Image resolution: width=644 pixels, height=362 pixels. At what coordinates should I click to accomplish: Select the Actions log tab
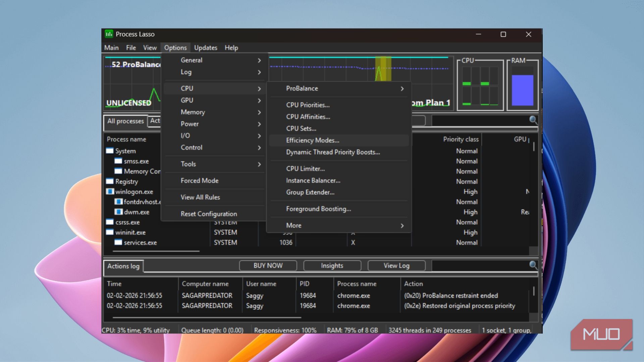pos(123,266)
